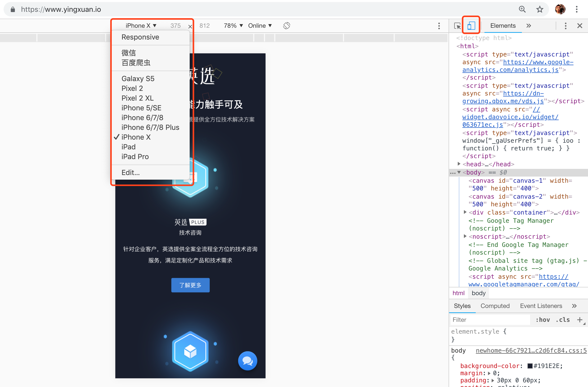The height and width of the screenshot is (387, 588).
Task: Select Pixel 2 device
Action: 151,88
